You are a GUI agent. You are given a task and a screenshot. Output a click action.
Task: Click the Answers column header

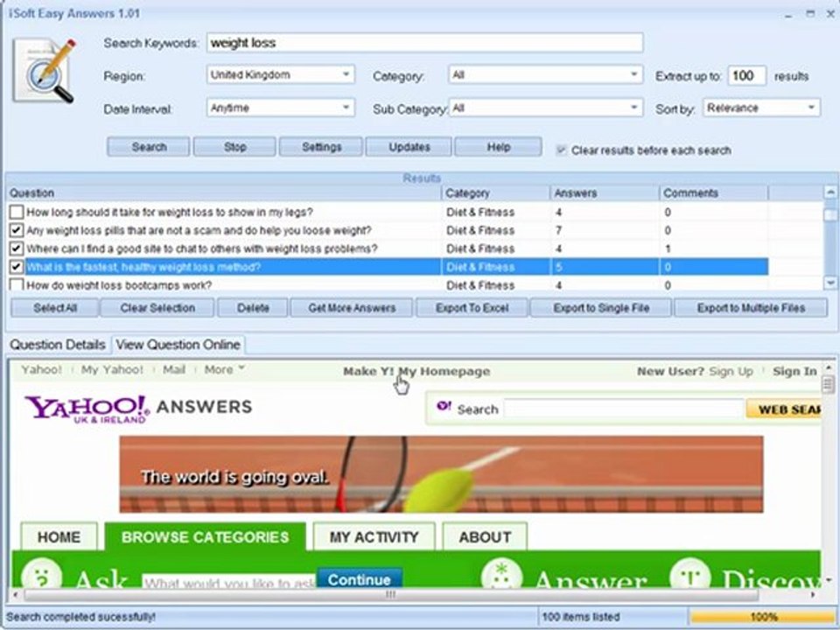605,192
